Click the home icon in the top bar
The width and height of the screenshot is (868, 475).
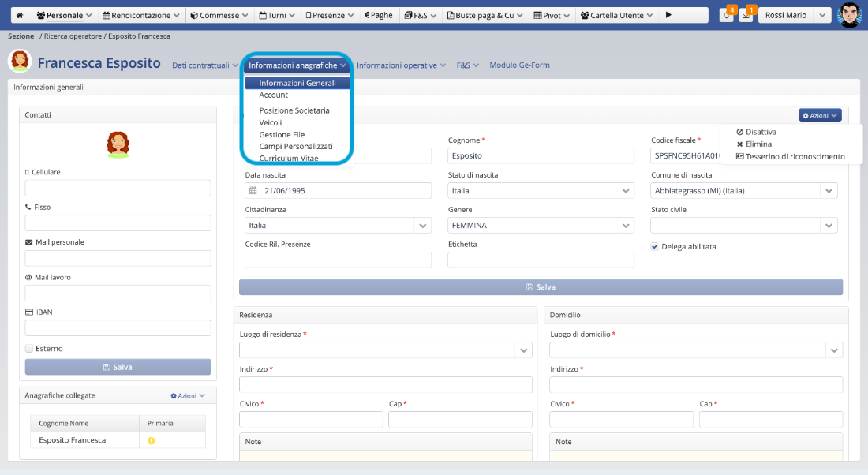pyautogui.click(x=20, y=15)
